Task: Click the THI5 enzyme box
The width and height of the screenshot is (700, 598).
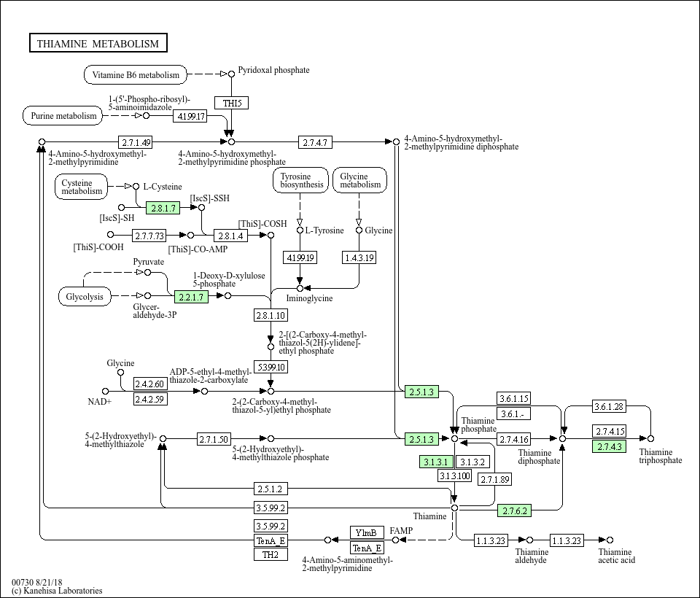Action: (x=232, y=103)
